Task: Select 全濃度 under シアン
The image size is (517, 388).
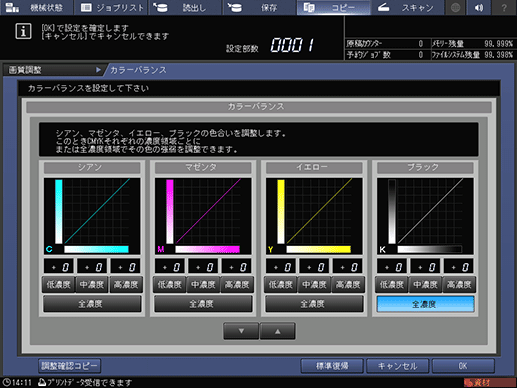Action: (x=92, y=304)
